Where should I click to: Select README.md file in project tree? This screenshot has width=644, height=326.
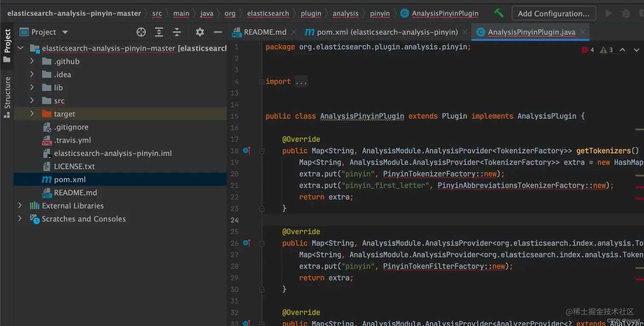75,193
